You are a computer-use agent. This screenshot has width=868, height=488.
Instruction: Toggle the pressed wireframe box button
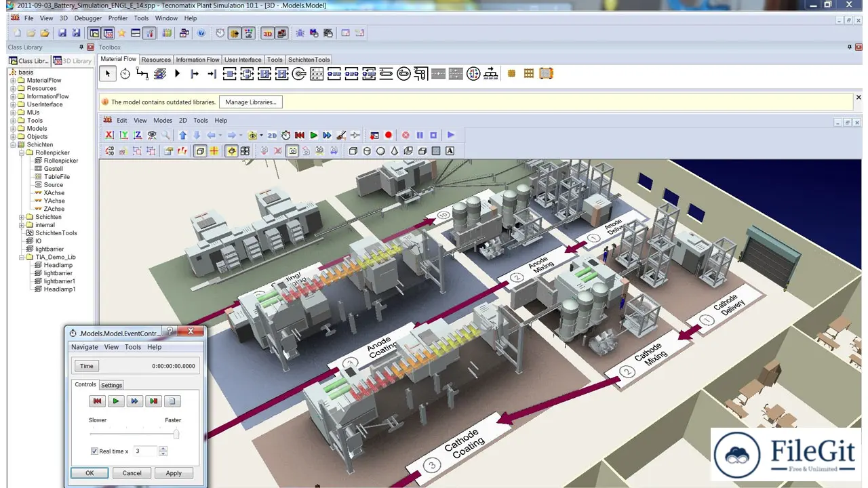click(200, 151)
